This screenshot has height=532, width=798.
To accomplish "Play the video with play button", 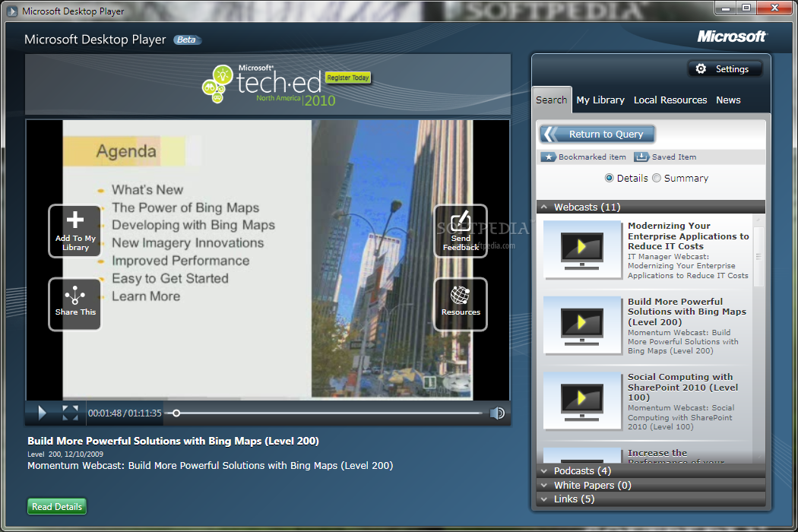I will coord(43,413).
